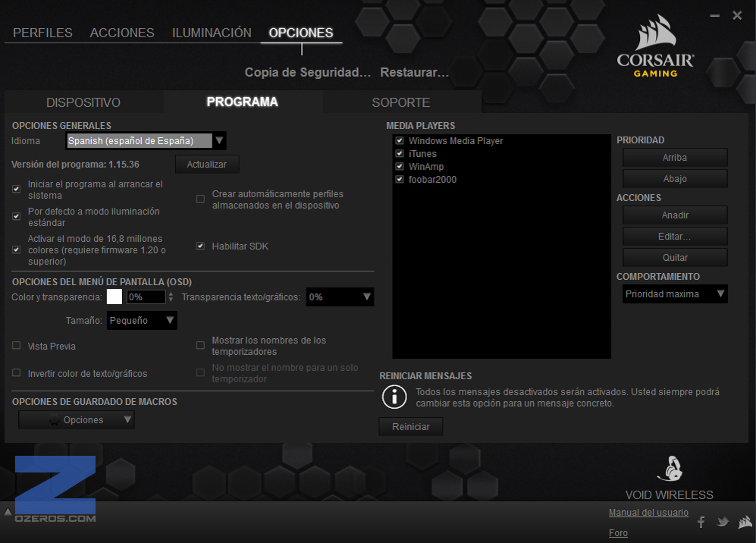Click the Corsair Gaming logo
This screenshot has height=543, width=756.
click(x=655, y=47)
